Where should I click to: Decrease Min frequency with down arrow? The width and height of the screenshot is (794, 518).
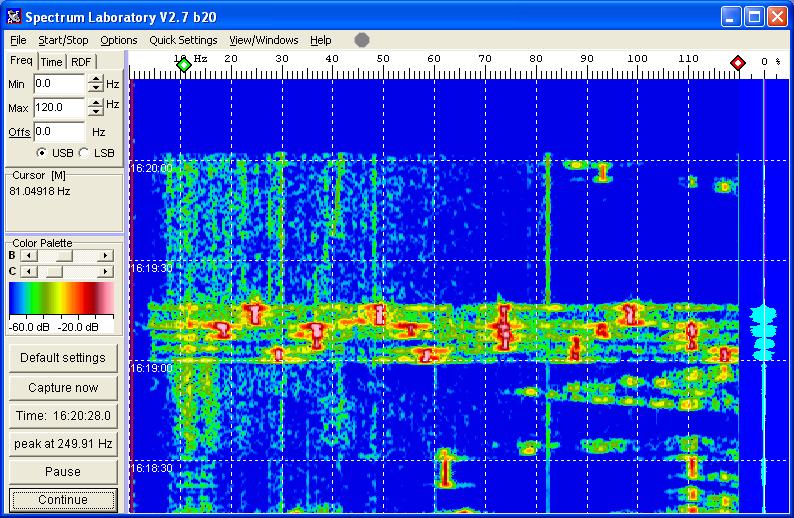point(95,88)
